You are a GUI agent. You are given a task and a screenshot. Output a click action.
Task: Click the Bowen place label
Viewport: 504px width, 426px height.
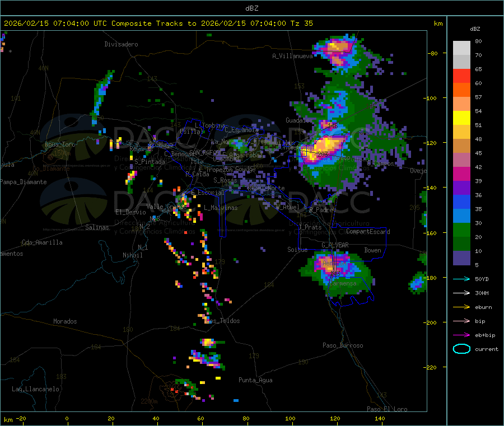[372, 250]
